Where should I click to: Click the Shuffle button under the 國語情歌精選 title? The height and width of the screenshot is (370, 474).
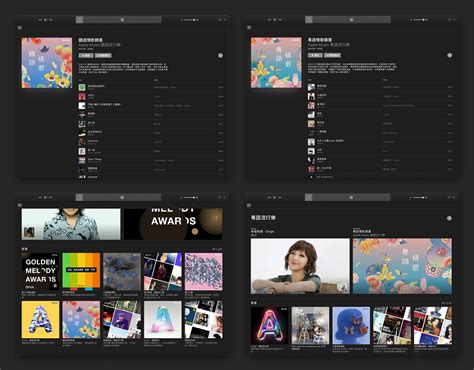103,55
